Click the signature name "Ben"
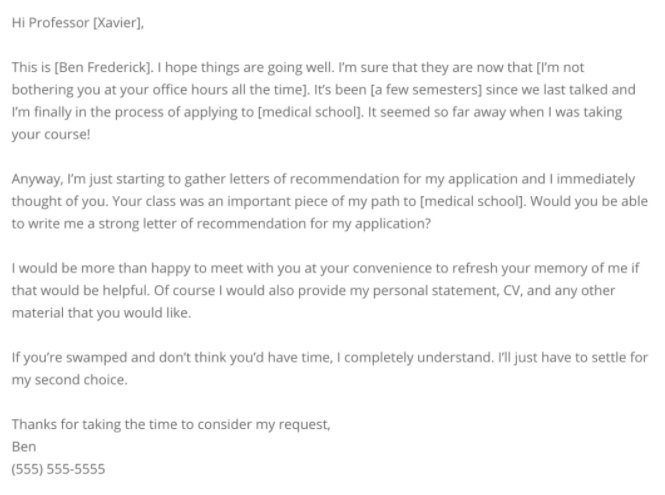Viewport: 665px width, 495px height. [x=24, y=447]
